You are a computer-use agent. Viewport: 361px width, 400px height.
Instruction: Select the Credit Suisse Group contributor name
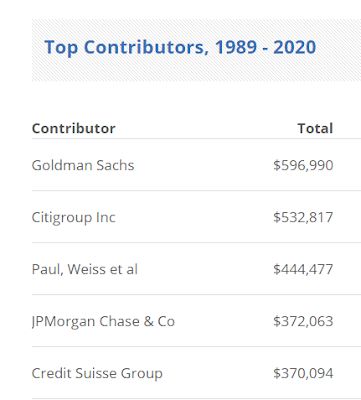[97, 374]
